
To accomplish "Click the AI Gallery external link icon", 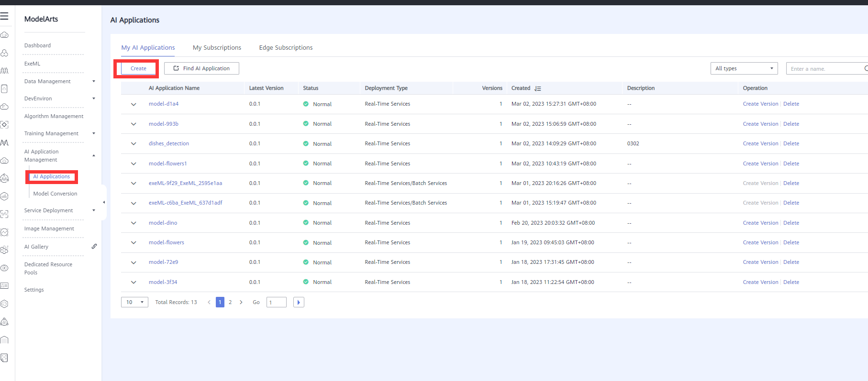I will click(x=94, y=247).
